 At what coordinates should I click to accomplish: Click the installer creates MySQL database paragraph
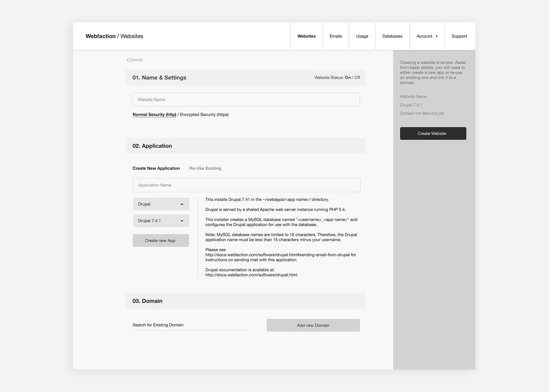tap(281, 222)
